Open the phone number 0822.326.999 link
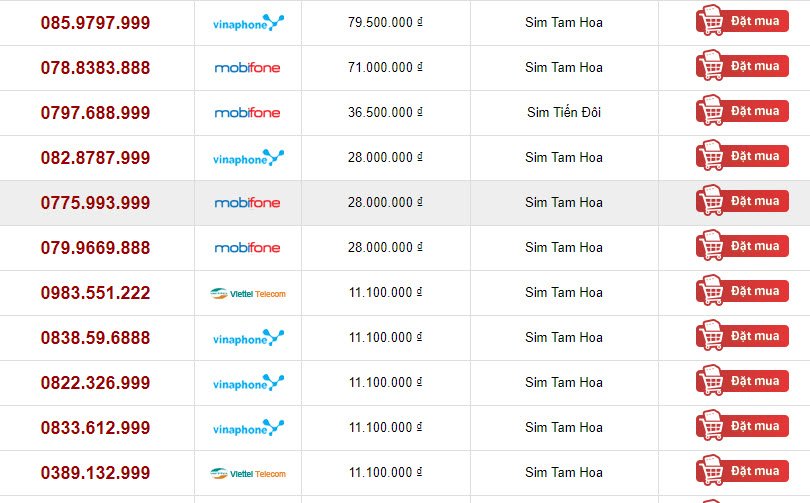Screen dimensions: 810x503 coord(96,383)
